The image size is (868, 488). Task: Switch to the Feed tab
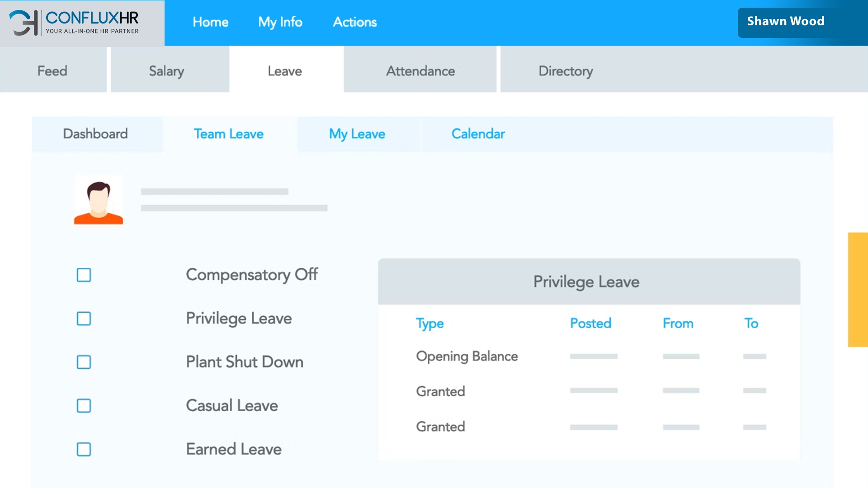pyautogui.click(x=52, y=71)
